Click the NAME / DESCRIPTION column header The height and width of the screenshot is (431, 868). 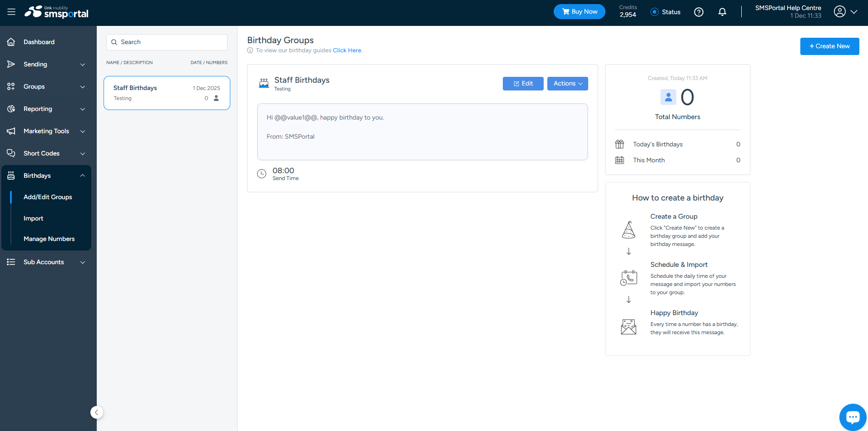click(129, 63)
